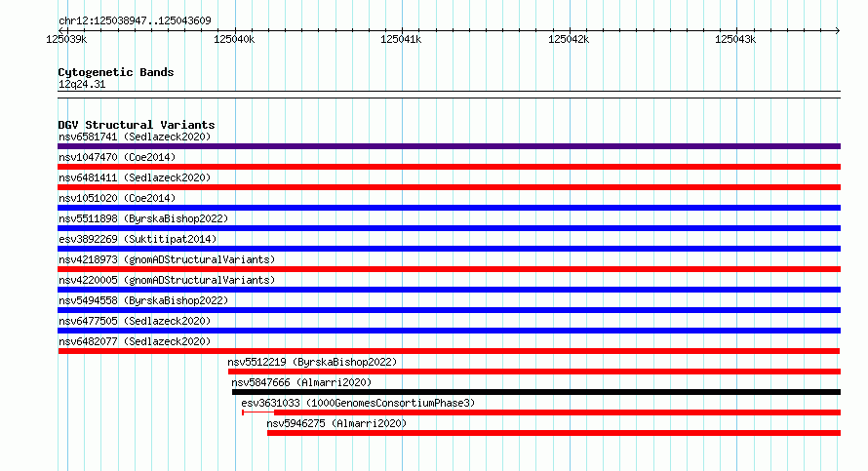Click nsv5512219 (ByrskaBishop2022) label

312,362
